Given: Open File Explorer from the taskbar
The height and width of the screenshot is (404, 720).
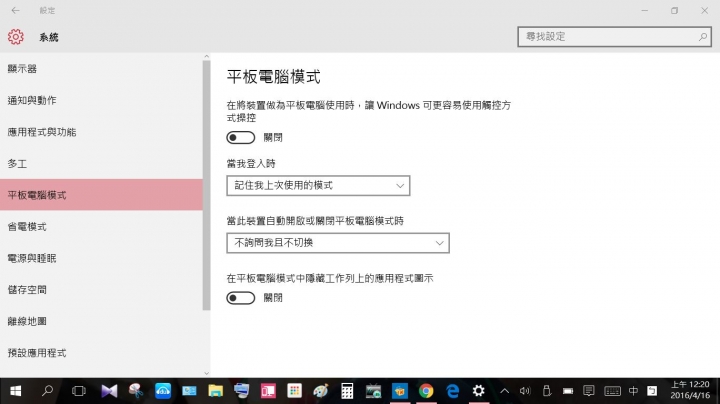Looking at the screenshot, I should point(215,391).
